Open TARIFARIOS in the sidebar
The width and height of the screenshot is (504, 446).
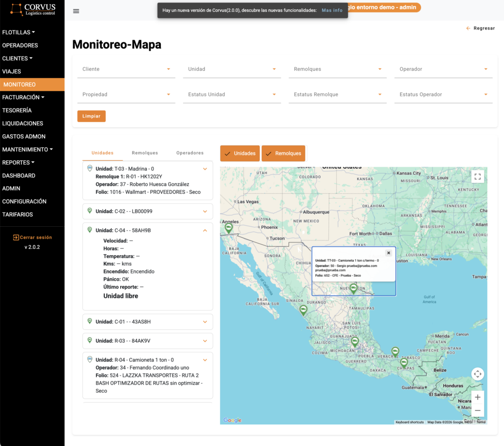(17, 214)
